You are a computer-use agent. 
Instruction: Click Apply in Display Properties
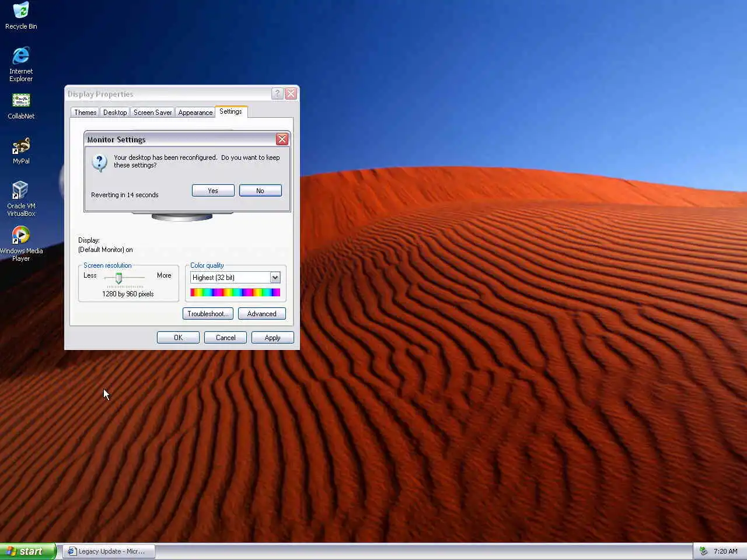(x=273, y=338)
